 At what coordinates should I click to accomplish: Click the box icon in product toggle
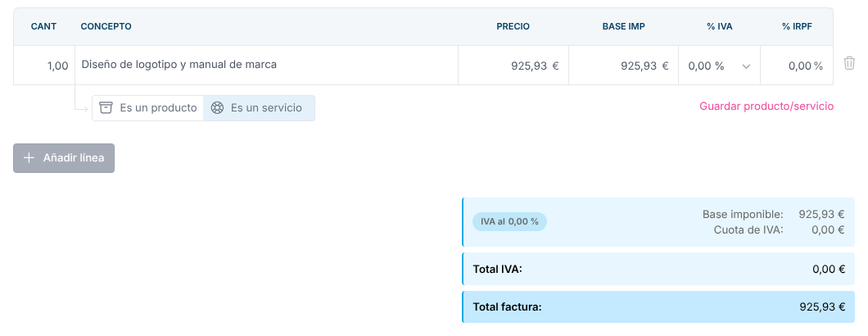pyautogui.click(x=106, y=107)
